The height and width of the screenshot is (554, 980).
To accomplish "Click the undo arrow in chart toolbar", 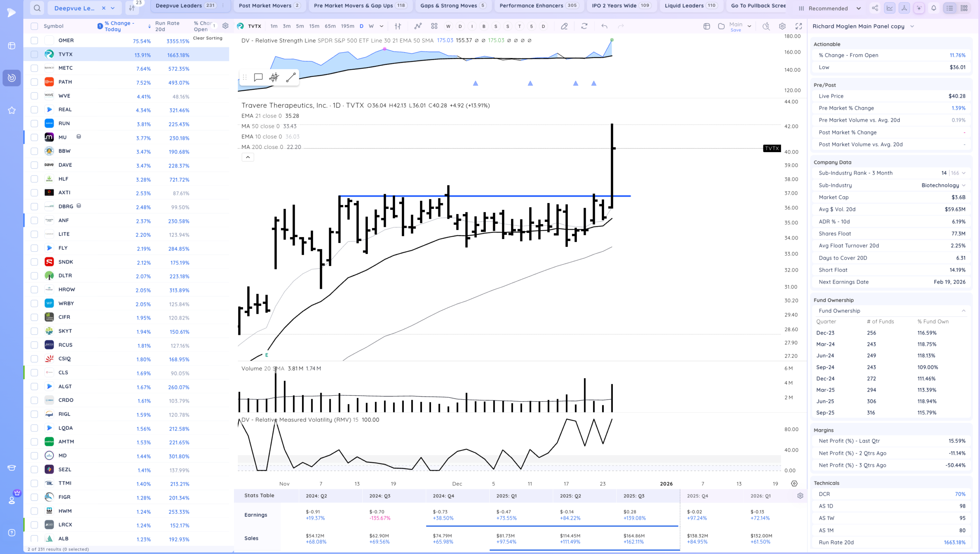I will 604,26.
